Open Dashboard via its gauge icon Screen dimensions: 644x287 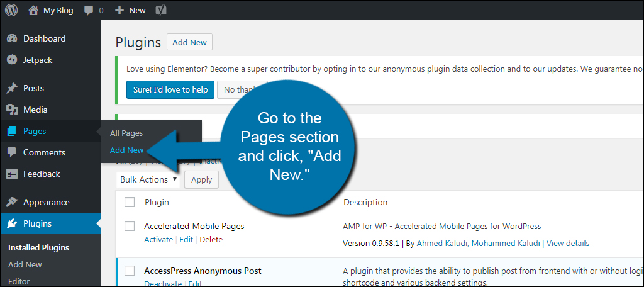point(12,38)
